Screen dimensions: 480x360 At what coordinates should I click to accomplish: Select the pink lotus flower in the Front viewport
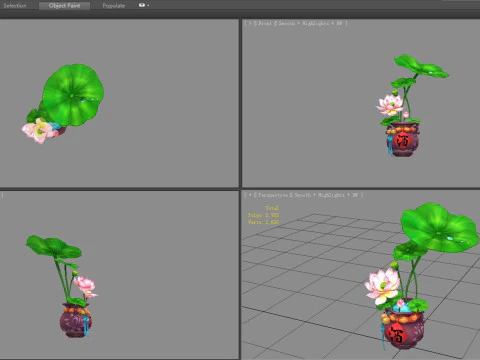coord(389,104)
